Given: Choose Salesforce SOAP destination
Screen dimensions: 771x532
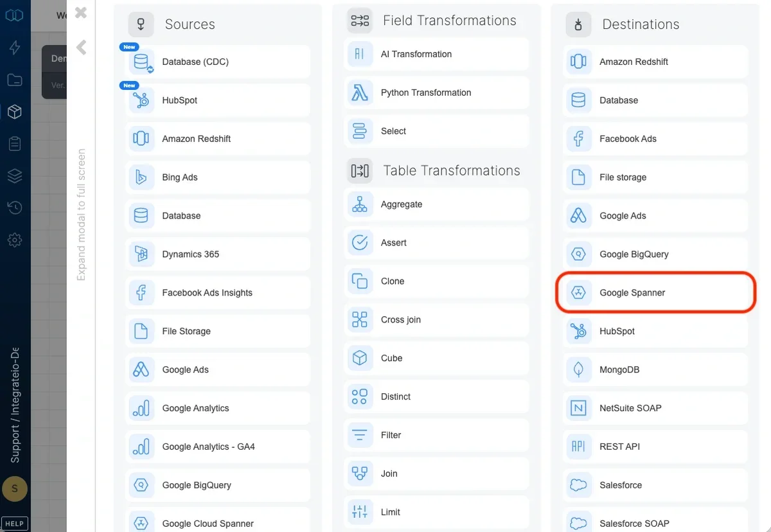Looking at the screenshot, I should tap(655, 521).
